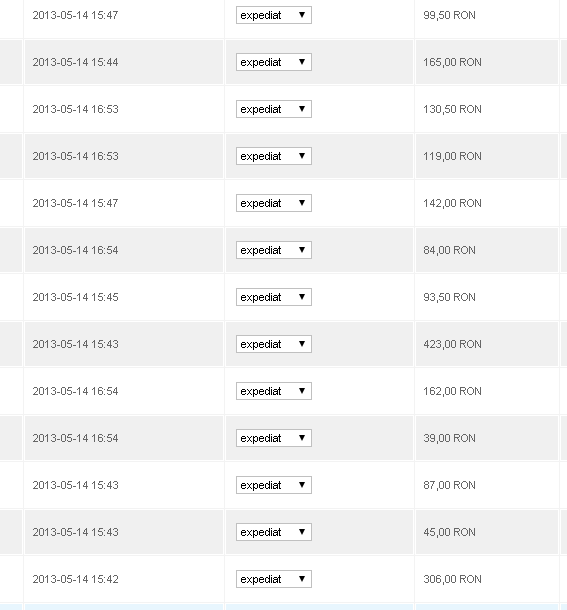This screenshot has width=567, height=610.
Task: Expand status select in 93,50 RON row
Action: pos(274,297)
